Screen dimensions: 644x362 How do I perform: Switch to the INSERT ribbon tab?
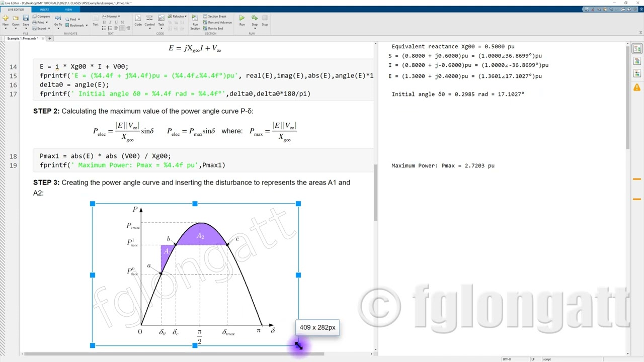click(x=44, y=10)
